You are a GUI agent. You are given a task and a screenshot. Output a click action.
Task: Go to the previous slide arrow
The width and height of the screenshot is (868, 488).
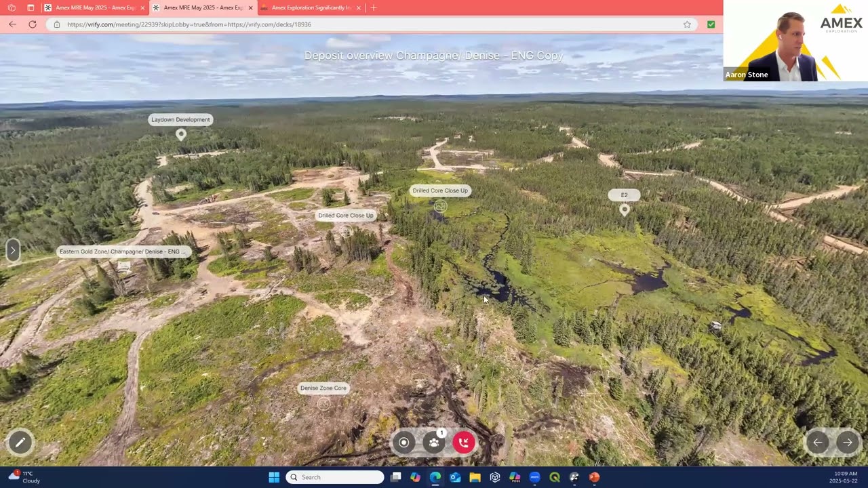click(818, 443)
